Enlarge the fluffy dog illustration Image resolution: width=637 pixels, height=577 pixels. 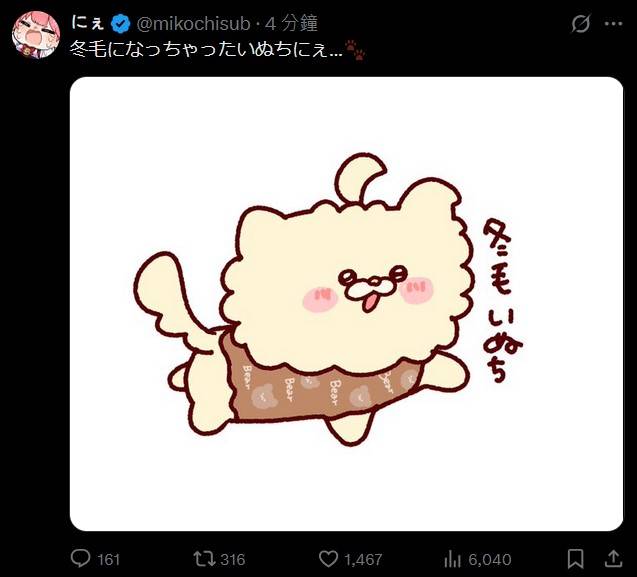pyautogui.click(x=346, y=304)
